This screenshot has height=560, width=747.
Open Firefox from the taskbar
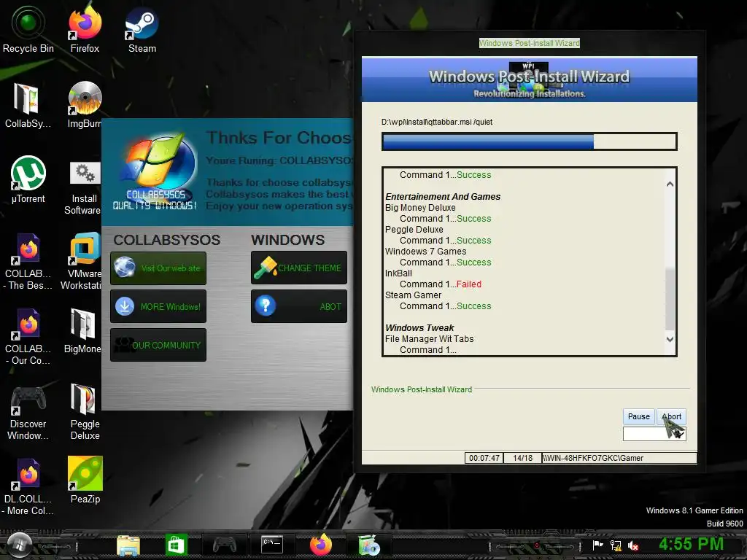(x=321, y=545)
